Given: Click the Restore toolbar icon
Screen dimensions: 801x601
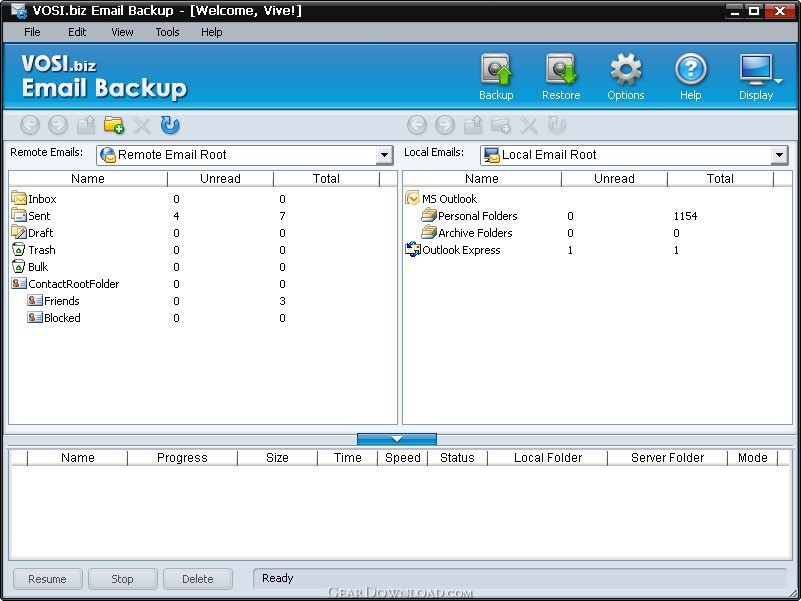Looking at the screenshot, I should click(561, 70).
